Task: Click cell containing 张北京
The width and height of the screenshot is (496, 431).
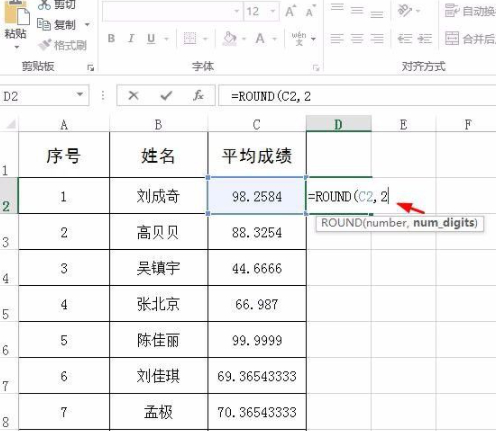Action: 159,304
